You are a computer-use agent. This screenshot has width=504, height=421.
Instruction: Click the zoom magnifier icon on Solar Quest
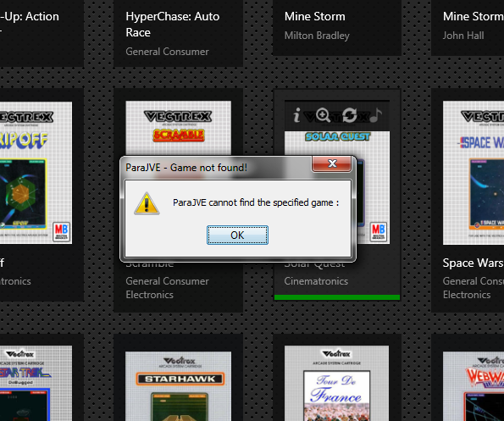pyautogui.click(x=323, y=115)
